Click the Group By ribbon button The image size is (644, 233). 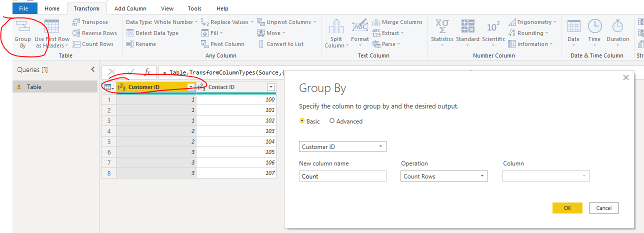(x=22, y=34)
